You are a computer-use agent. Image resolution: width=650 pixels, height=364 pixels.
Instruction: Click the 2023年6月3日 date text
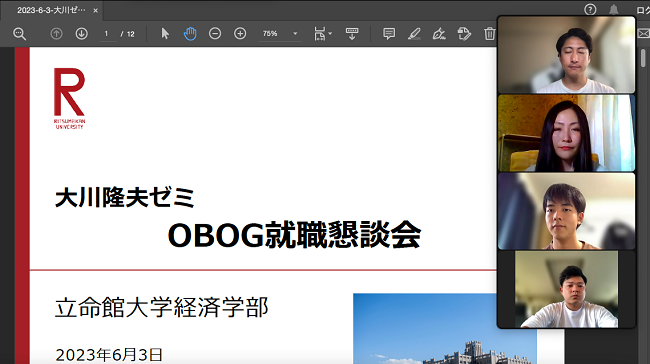109,355
